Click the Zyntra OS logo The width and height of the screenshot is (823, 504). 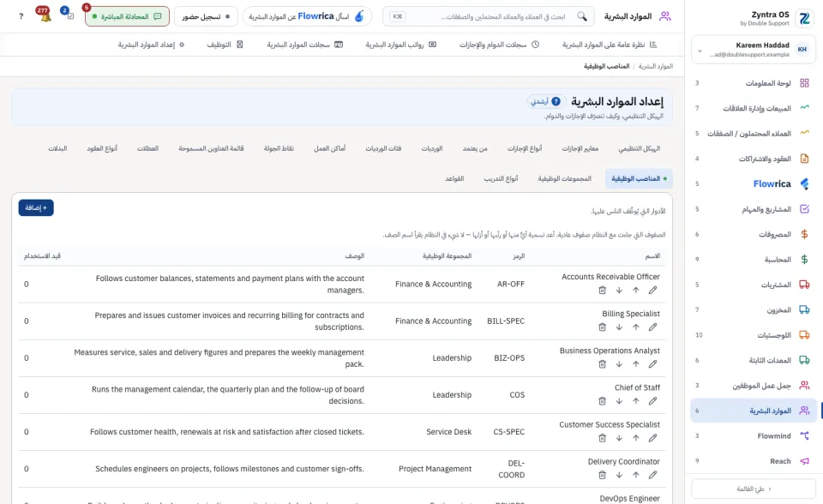[x=804, y=18]
